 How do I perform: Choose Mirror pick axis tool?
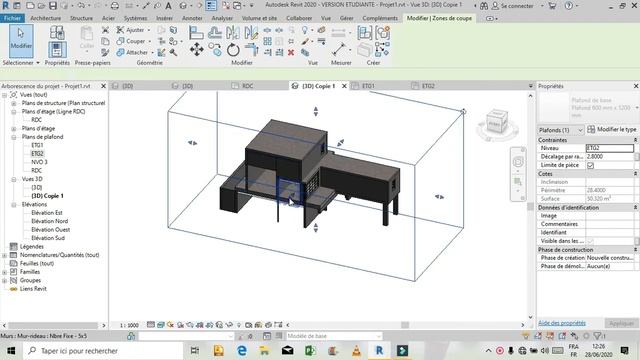[233, 33]
